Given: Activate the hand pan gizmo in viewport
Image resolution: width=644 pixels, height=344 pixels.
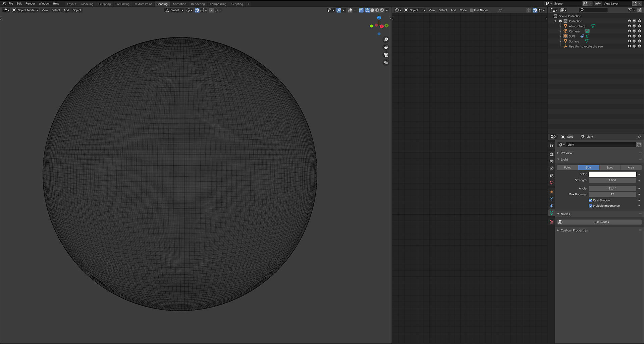Looking at the screenshot, I should [x=386, y=47].
